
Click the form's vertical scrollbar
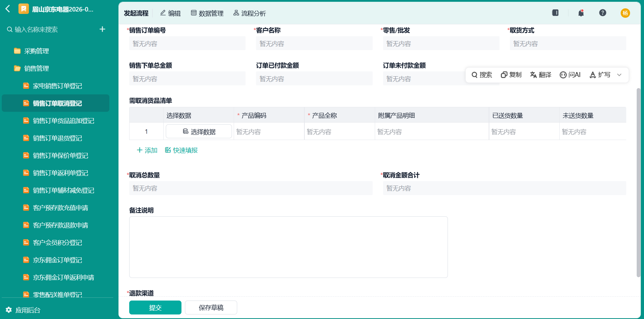pyautogui.click(x=638, y=182)
